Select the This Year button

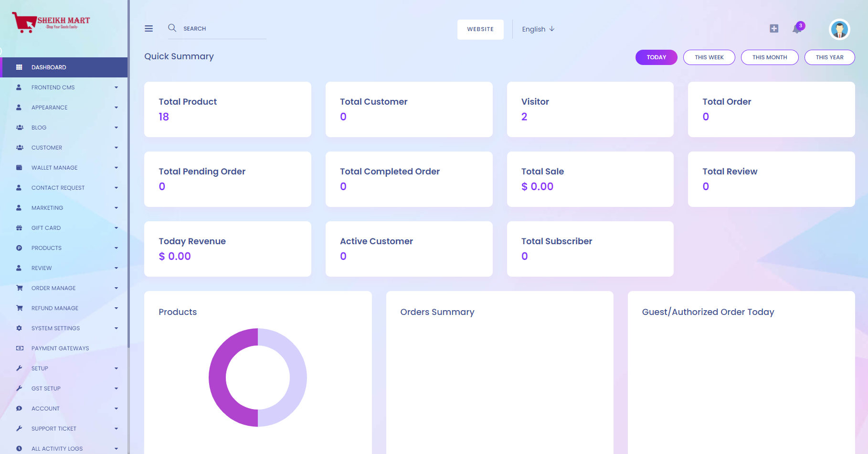click(x=829, y=57)
